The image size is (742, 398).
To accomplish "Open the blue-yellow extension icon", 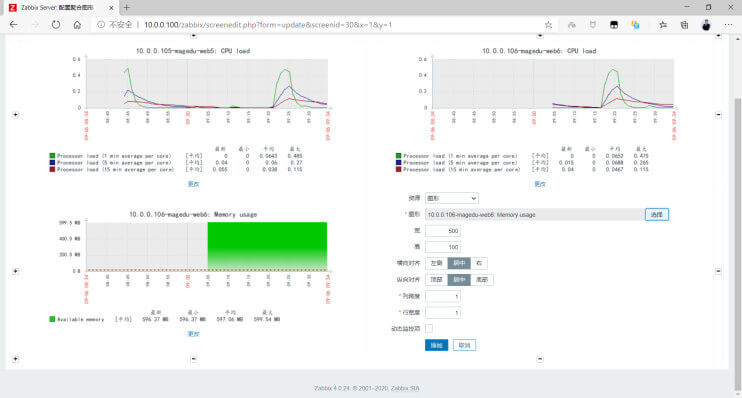I will point(636,25).
